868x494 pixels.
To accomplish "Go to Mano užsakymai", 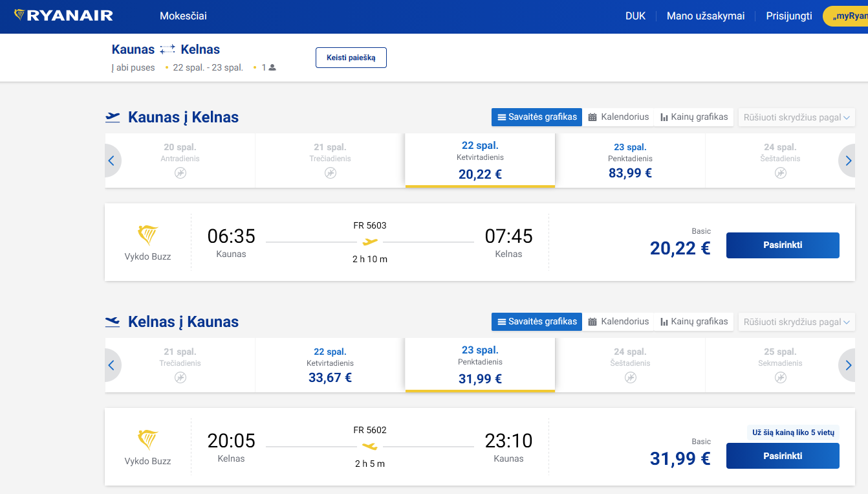I will pyautogui.click(x=706, y=16).
